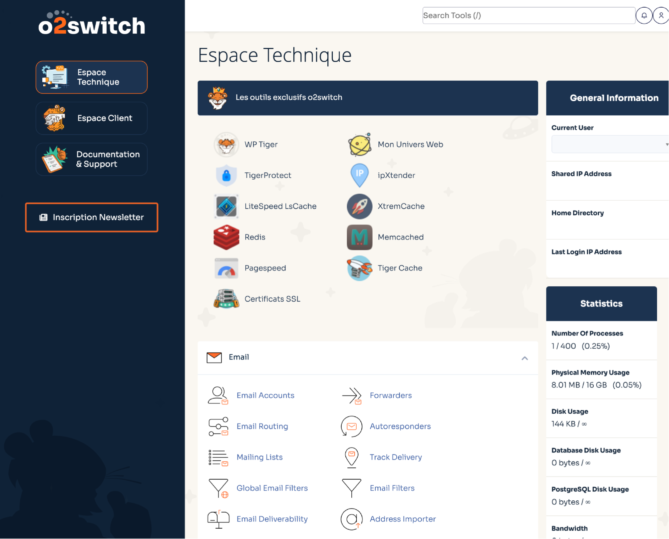Click the WP Tiger label

click(x=261, y=145)
